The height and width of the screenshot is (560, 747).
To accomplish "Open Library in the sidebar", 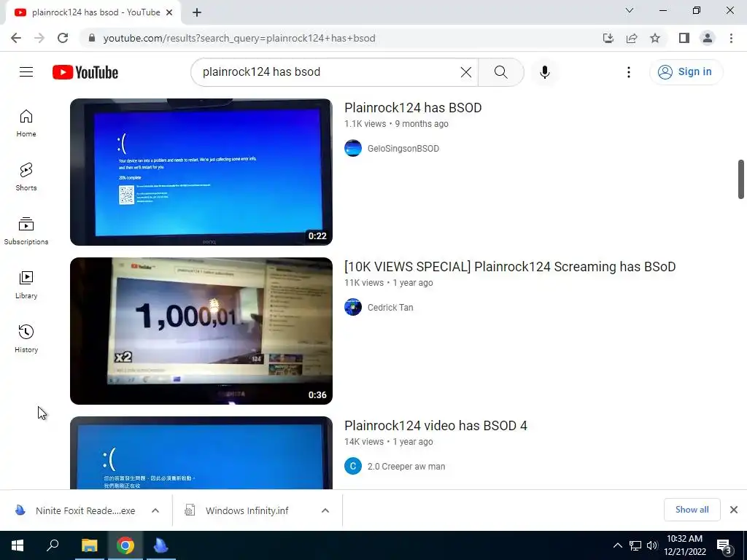I will tap(26, 285).
